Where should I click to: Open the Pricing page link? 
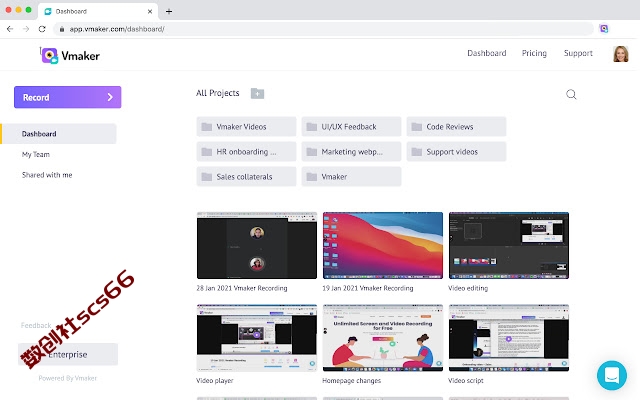click(x=534, y=53)
